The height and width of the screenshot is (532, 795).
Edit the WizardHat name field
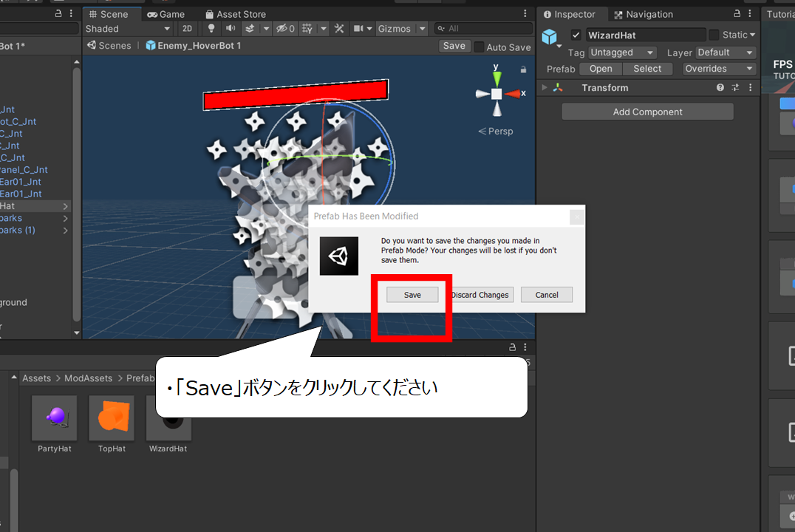click(x=646, y=35)
